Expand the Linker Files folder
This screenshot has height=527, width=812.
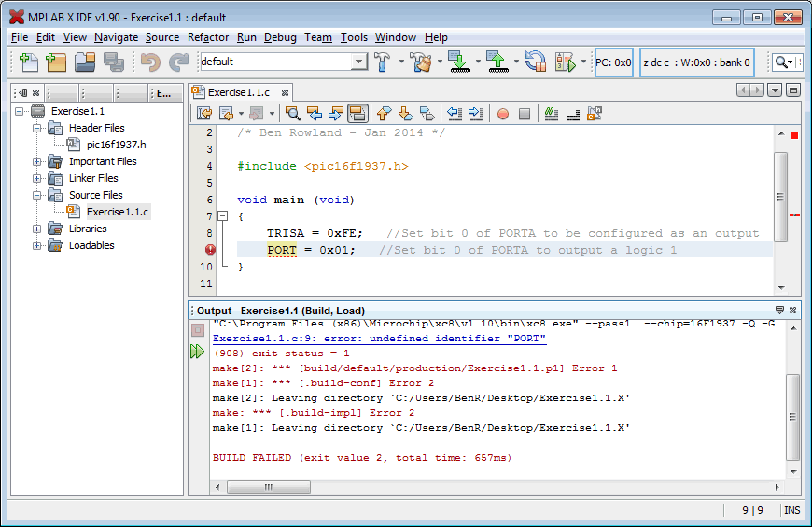pos(36,178)
